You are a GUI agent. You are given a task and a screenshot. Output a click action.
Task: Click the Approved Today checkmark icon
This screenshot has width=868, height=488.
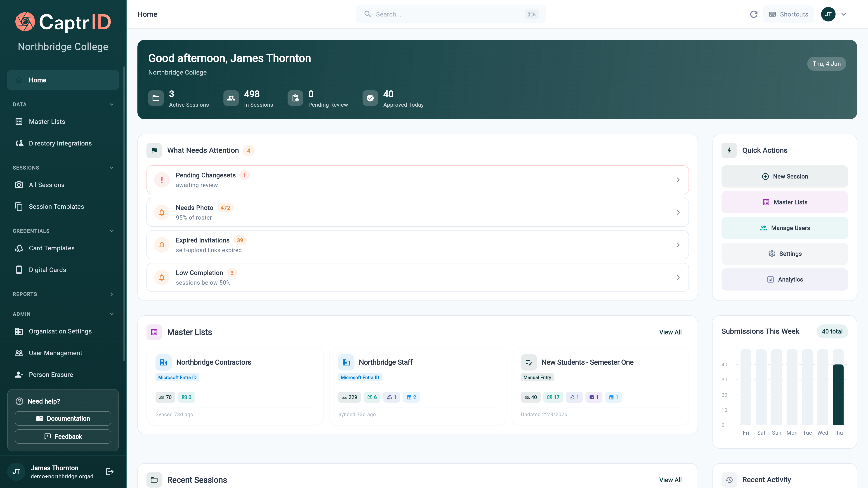[x=370, y=98]
